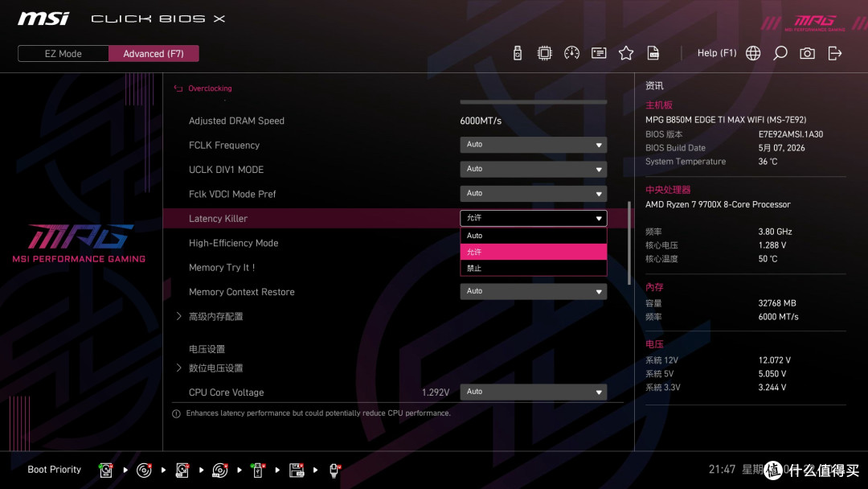The width and height of the screenshot is (868, 489).
Task: Switch to Advanced (F7) mode
Action: pyautogui.click(x=154, y=54)
